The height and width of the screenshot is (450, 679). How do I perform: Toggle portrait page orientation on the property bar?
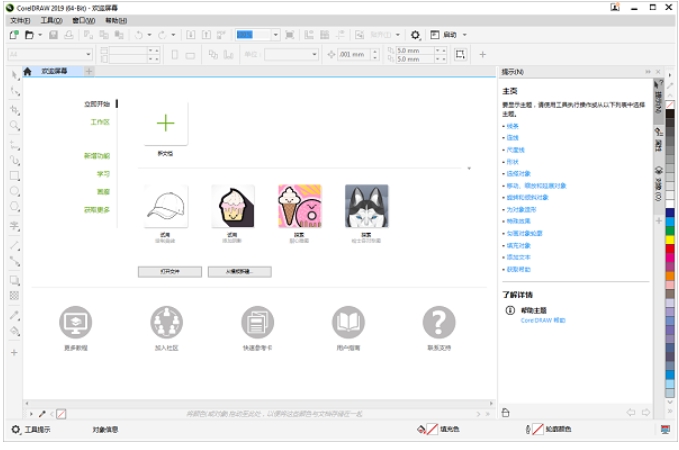[175, 55]
